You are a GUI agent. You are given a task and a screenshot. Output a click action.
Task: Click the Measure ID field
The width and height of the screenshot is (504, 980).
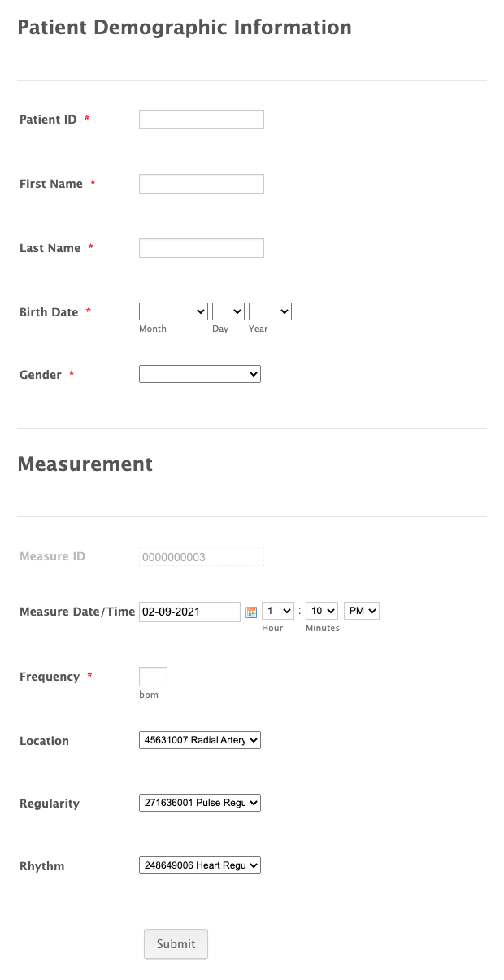(x=202, y=557)
